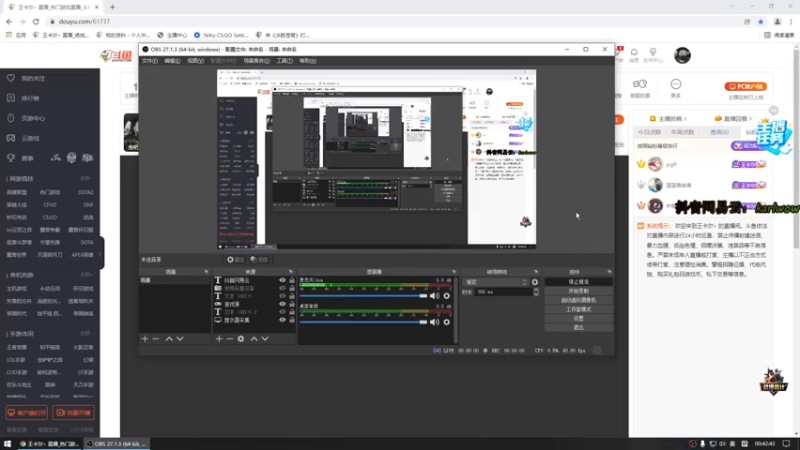
Task: Increase the transition duration with the up stepper
Action: (x=536, y=290)
